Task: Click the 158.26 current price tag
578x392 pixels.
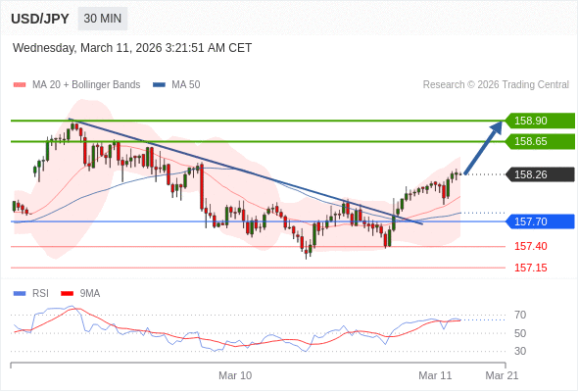Action: pyautogui.click(x=540, y=174)
